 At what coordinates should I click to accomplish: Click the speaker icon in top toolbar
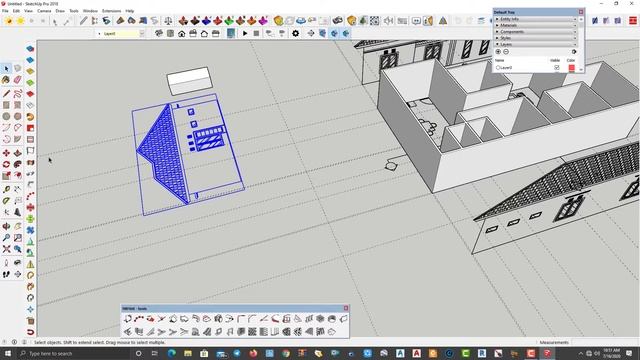(x=389, y=20)
